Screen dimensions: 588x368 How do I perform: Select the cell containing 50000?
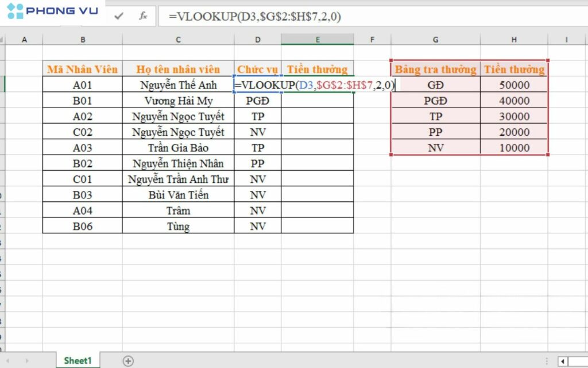[514, 85]
